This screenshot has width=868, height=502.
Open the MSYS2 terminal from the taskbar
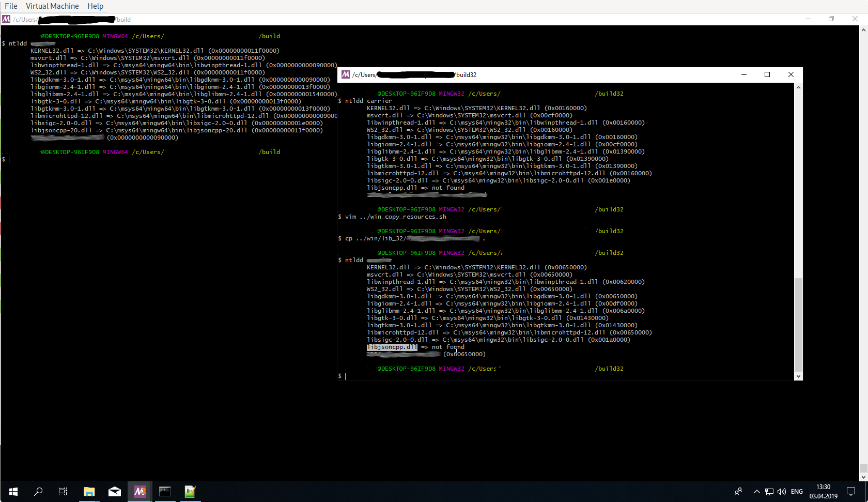[x=139, y=492]
